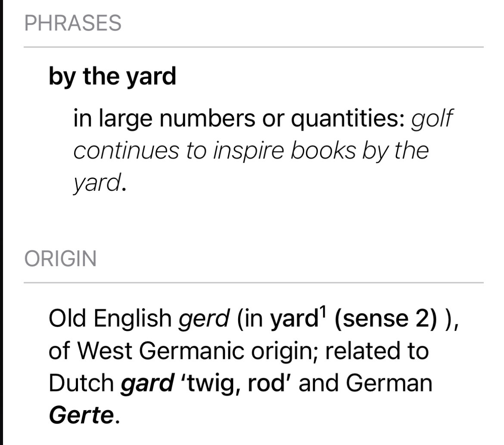Screen dimensions: 504x445
Task: Tap the Dutch word 'gard' in bold italics
Action: pos(147,383)
